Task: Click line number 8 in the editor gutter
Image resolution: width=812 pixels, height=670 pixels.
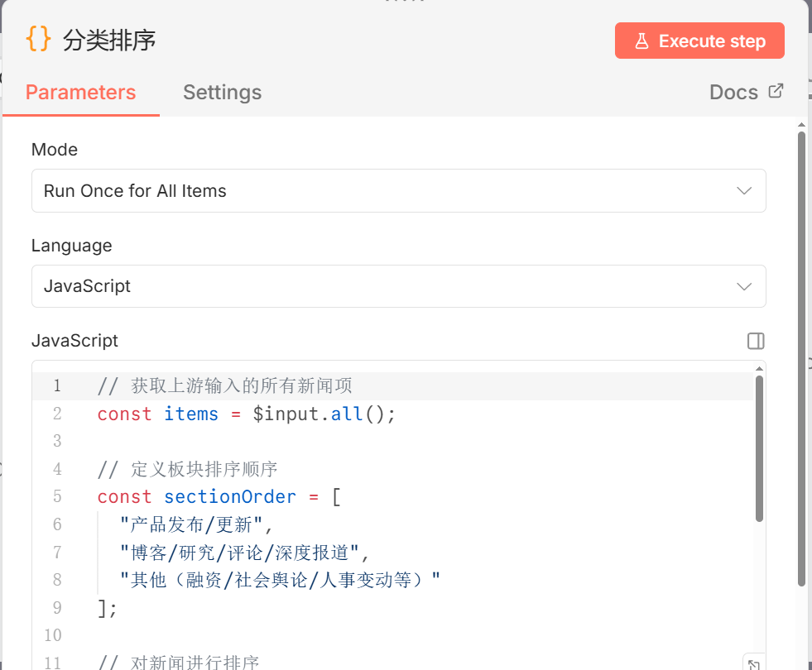Action: (56, 580)
